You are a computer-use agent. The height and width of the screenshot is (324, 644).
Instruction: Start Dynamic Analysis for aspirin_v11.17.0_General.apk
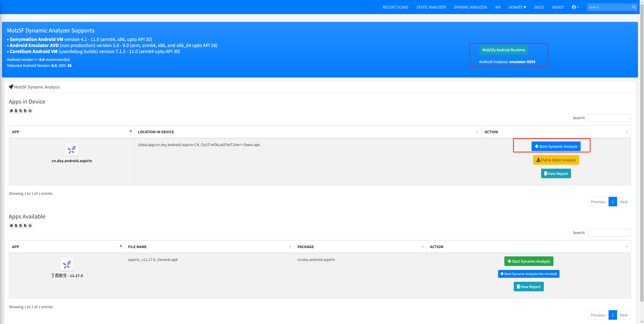[529, 261]
